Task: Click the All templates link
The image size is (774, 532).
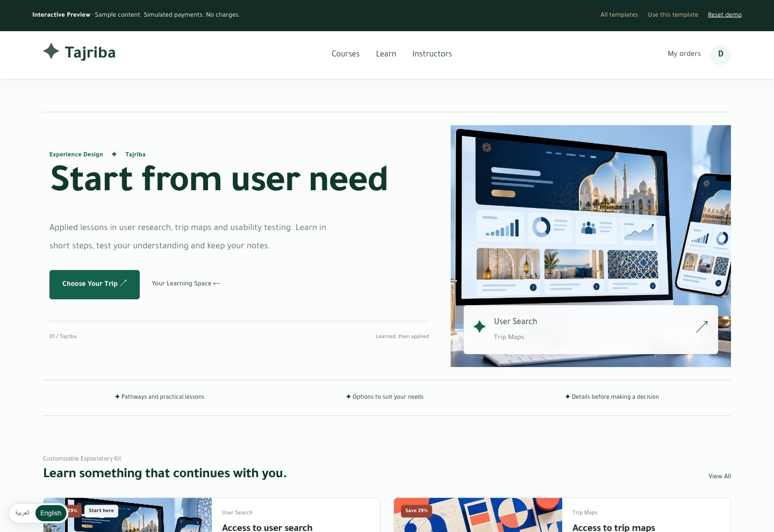Action: pos(619,15)
